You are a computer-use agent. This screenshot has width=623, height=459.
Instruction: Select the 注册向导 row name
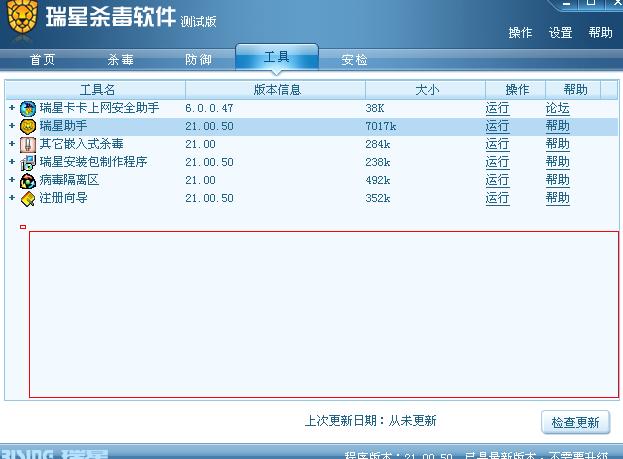pos(63,198)
